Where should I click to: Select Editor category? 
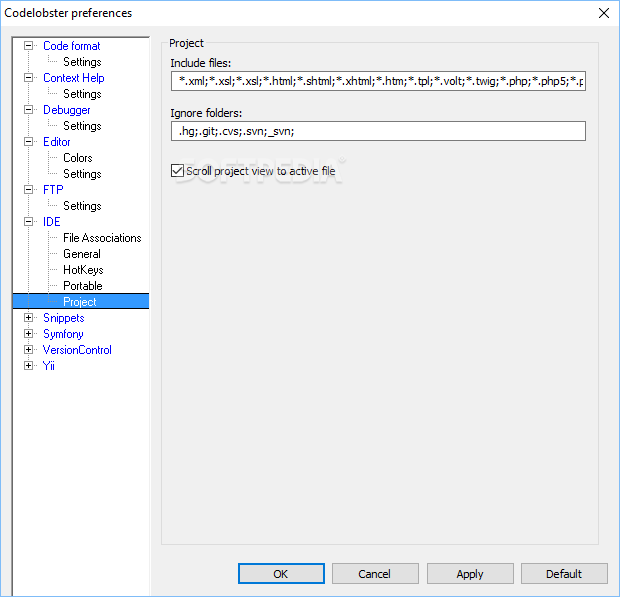point(57,142)
